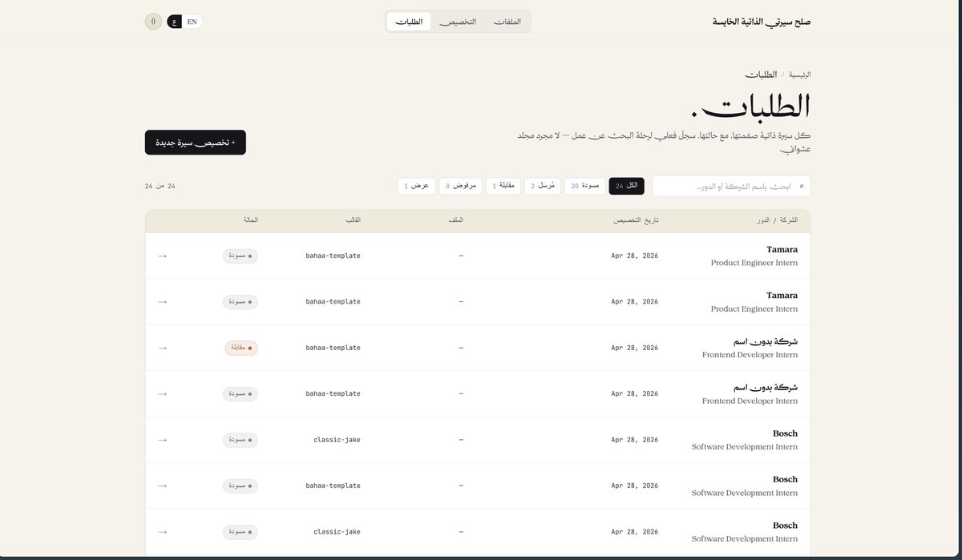Focus the company or role search field

coord(731,186)
